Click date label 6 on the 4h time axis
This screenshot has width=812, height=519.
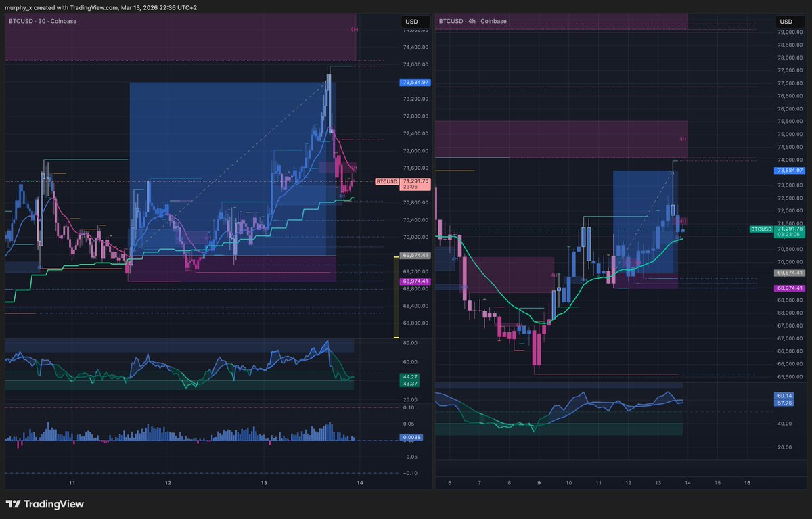[x=449, y=483]
